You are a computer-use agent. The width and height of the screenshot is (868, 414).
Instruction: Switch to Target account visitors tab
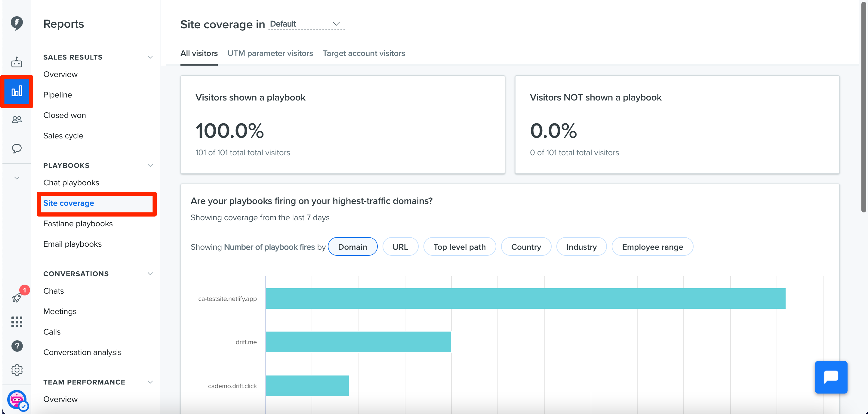[364, 53]
